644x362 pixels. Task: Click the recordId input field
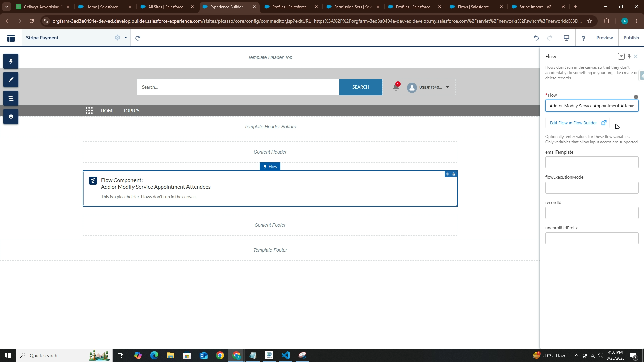[591, 213]
